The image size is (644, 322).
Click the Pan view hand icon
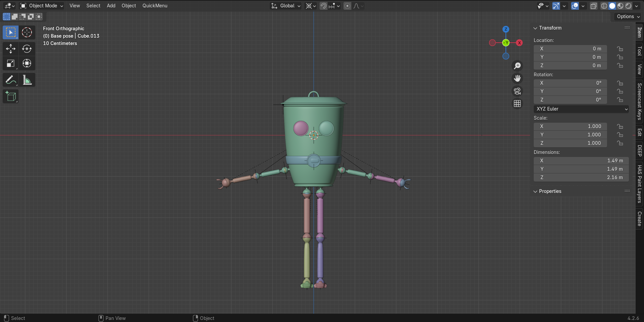click(517, 78)
